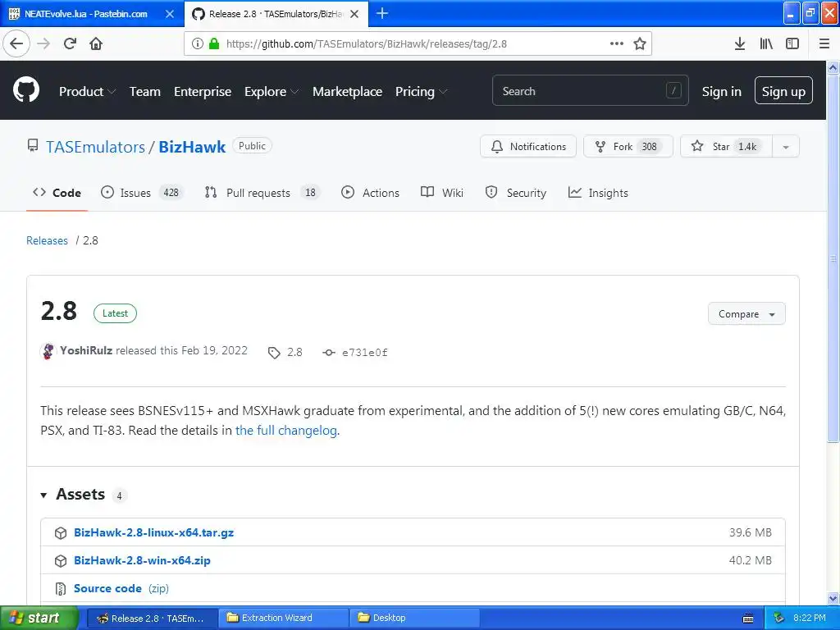Click the Sign up button
840x630 pixels.
tap(783, 90)
